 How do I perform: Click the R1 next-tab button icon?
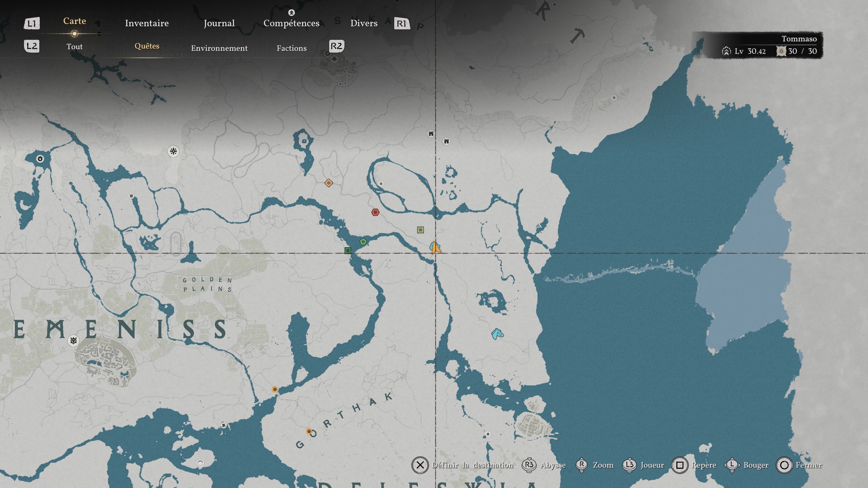coord(402,23)
